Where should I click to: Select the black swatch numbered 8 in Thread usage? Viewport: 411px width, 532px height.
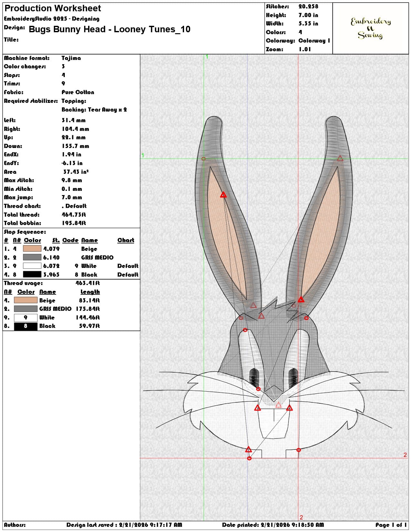click(26, 326)
